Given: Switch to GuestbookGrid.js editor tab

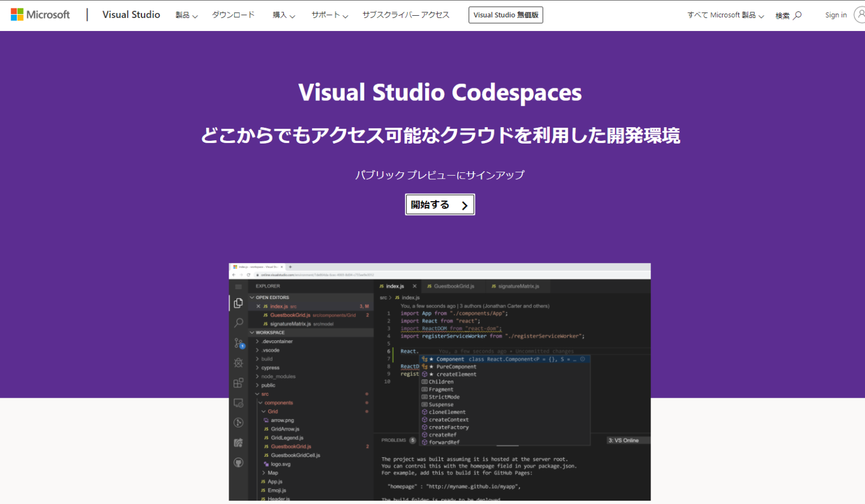Looking at the screenshot, I should (454, 286).
